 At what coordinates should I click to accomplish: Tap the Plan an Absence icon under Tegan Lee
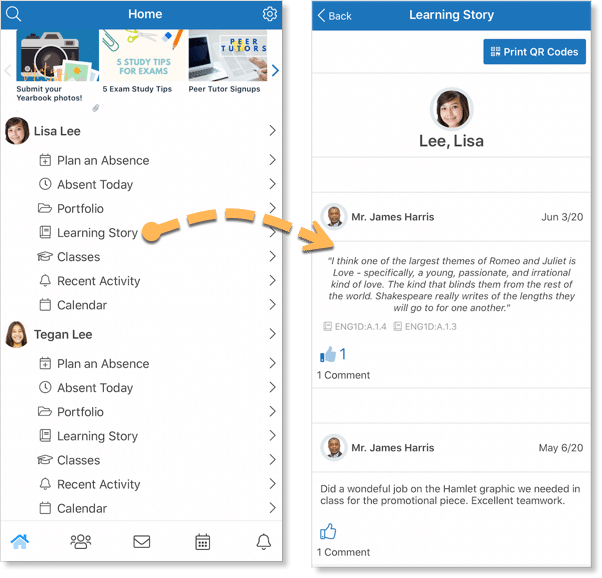pyautogui.click(x=45, y=363)
